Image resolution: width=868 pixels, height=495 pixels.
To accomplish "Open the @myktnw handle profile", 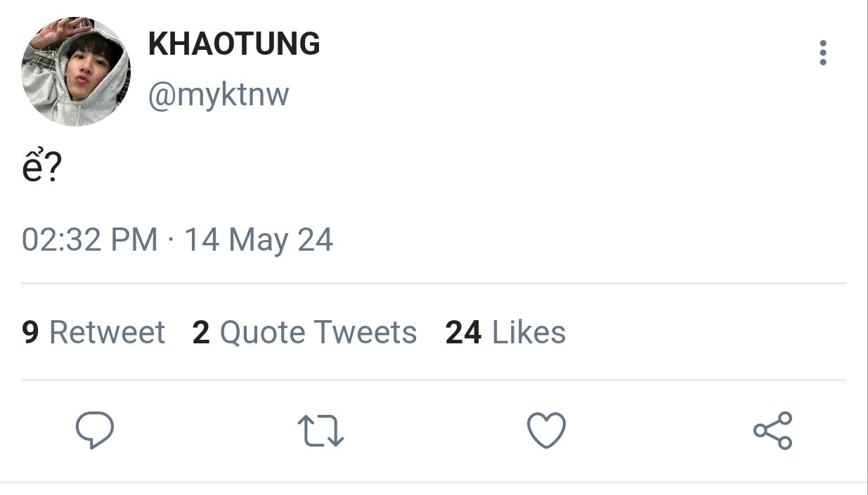I will (218, 94).
